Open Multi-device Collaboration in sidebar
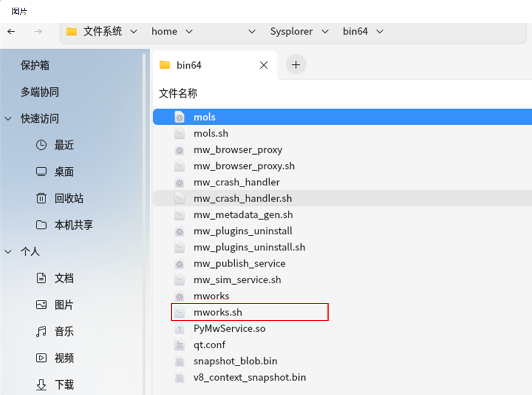532x395 pixels. (x=40, y=92)
